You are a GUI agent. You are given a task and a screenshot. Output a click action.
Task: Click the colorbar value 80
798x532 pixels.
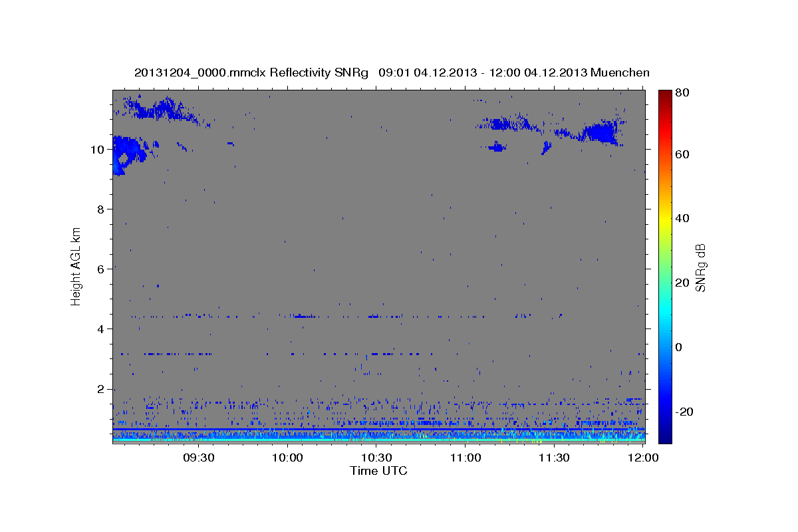684,93
